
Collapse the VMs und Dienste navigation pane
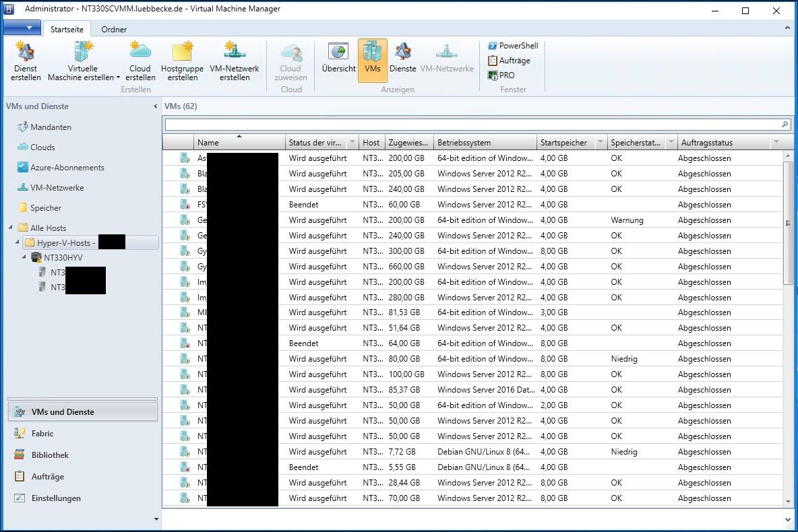tap(156, 106)
